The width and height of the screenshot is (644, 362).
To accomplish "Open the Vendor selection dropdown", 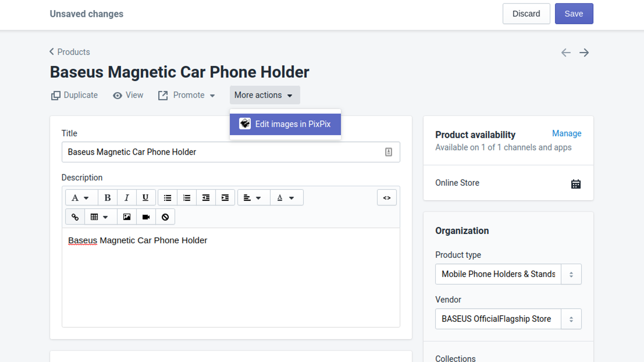I will pyautogui.click(x=571, y=319).
